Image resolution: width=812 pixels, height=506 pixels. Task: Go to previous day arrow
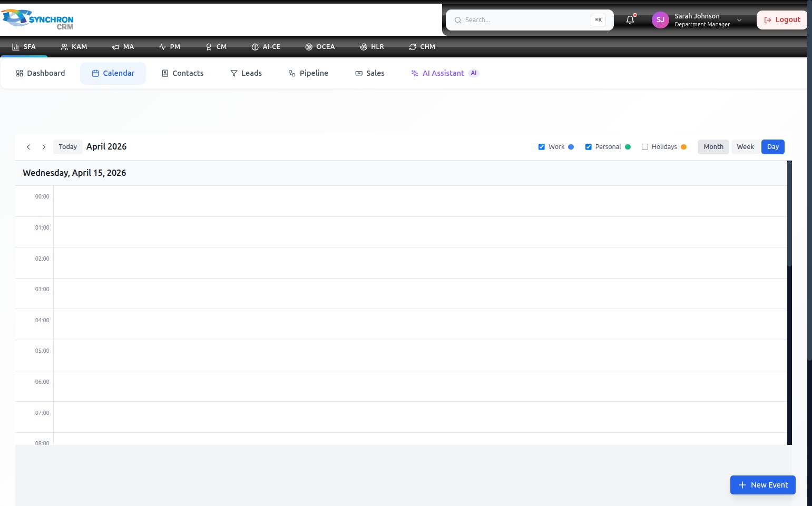pyautogui.click(x=28, y=147)
